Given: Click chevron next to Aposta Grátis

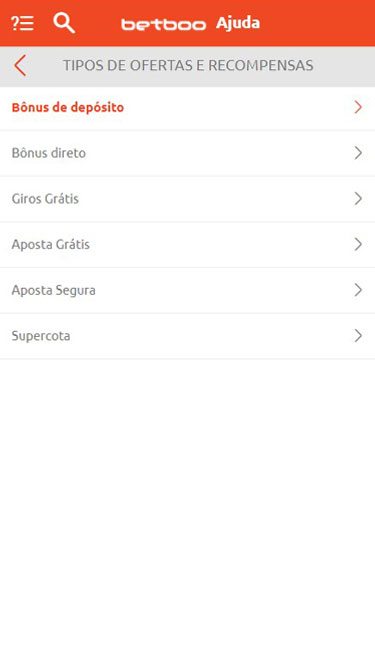Looking at the screenshot, I should pos(358,245).
